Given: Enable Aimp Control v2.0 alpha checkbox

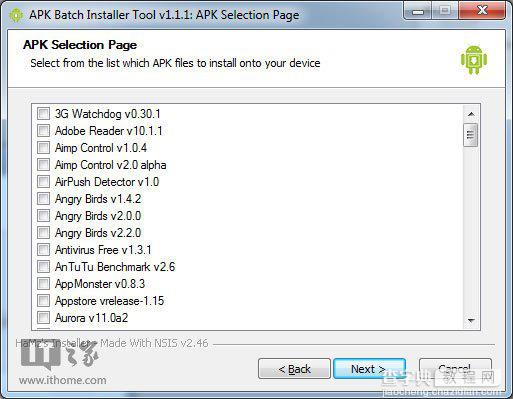Looking at the screenshot, I should coord(43,164).
